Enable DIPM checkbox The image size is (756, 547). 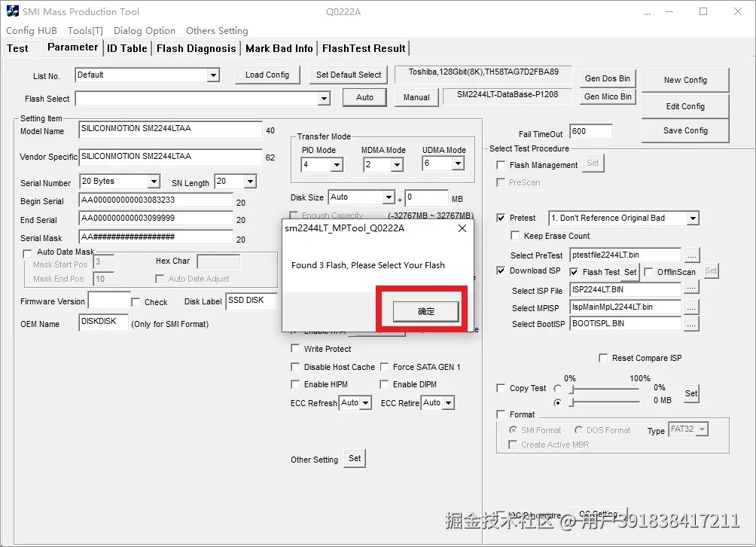coord(384,384)
